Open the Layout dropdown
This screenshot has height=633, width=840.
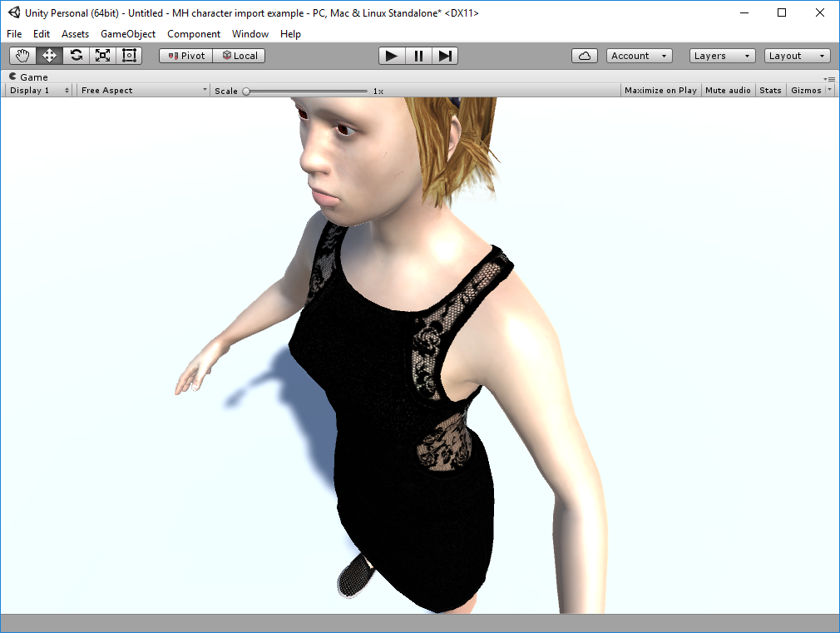[x=797, y=56]
